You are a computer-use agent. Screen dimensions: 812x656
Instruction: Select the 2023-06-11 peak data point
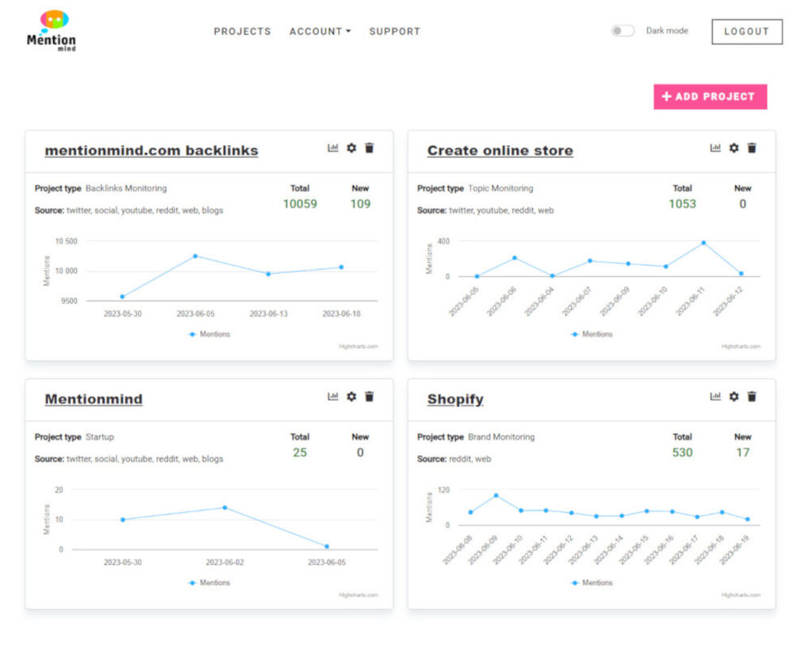[704, 243]
